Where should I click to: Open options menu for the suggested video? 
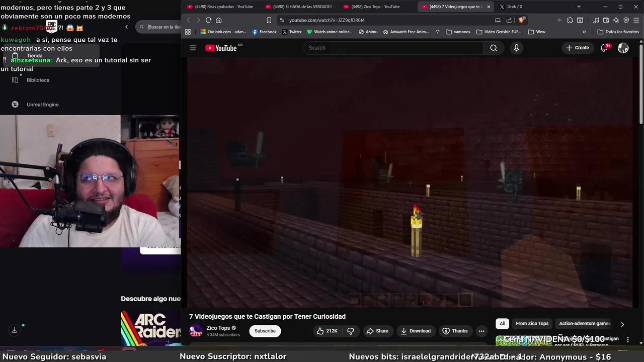627,339
